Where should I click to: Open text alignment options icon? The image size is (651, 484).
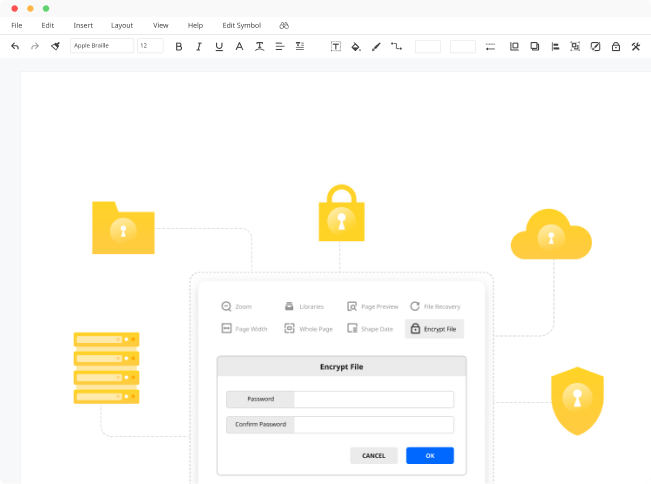tap(280, 46)
